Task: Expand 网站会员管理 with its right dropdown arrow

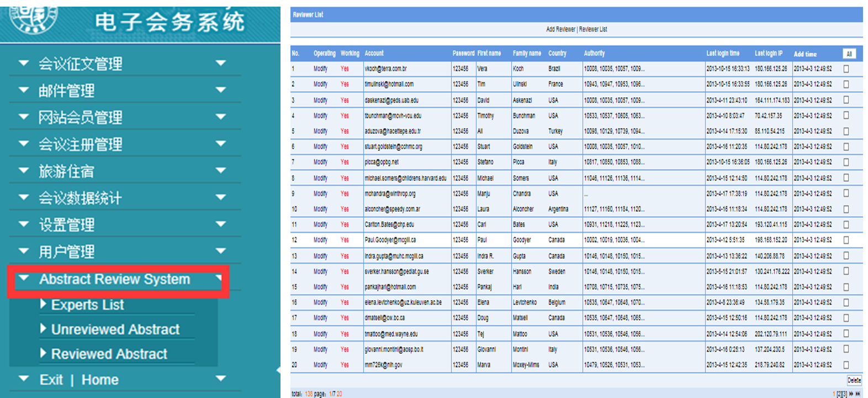Action: [221, 117]
